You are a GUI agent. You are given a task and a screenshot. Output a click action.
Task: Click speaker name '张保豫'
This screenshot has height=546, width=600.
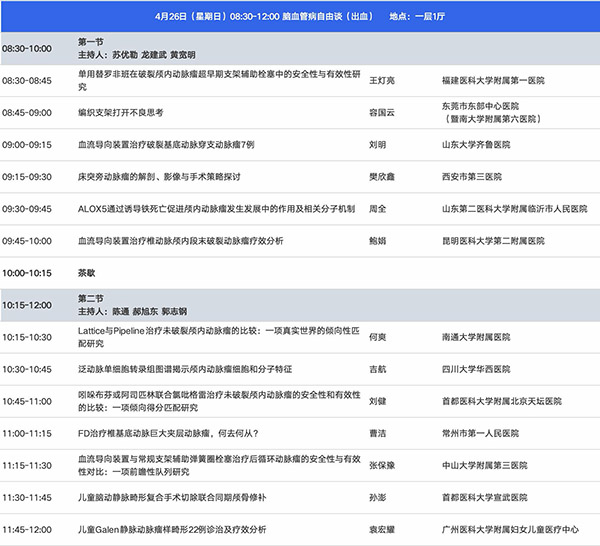pos(382,465)
